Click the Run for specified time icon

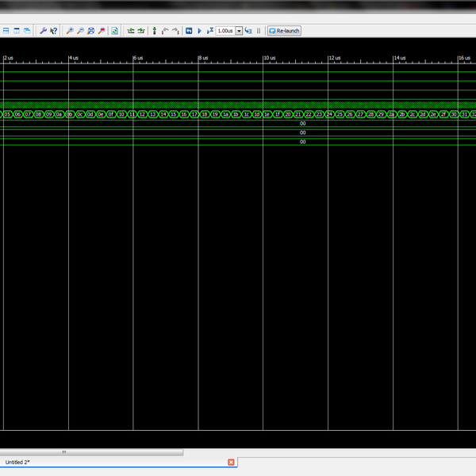pyautogui.click(x=210, y=30)
